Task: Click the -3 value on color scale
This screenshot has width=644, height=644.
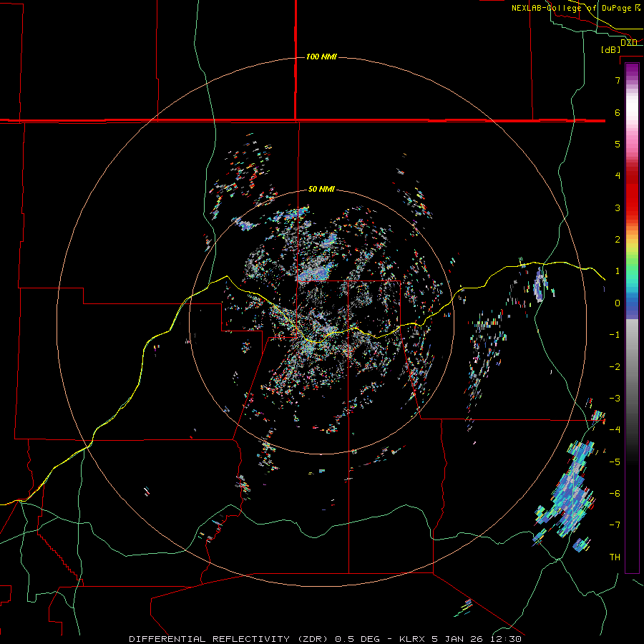Action: (615, 399)
